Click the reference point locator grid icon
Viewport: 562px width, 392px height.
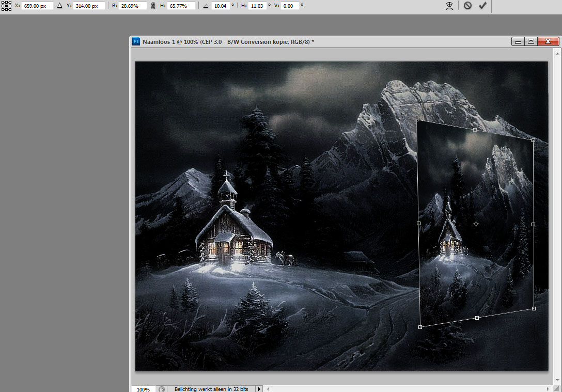click(6, 6)
